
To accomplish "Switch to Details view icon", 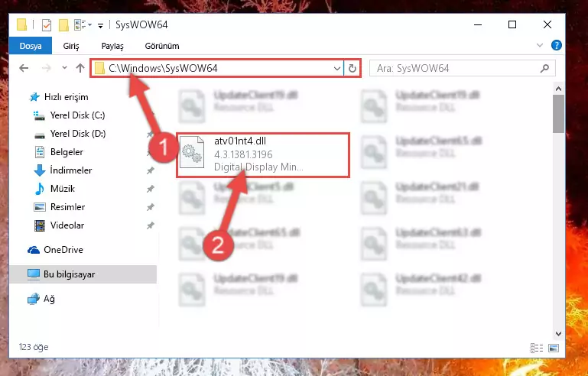I will click(537, 348).
